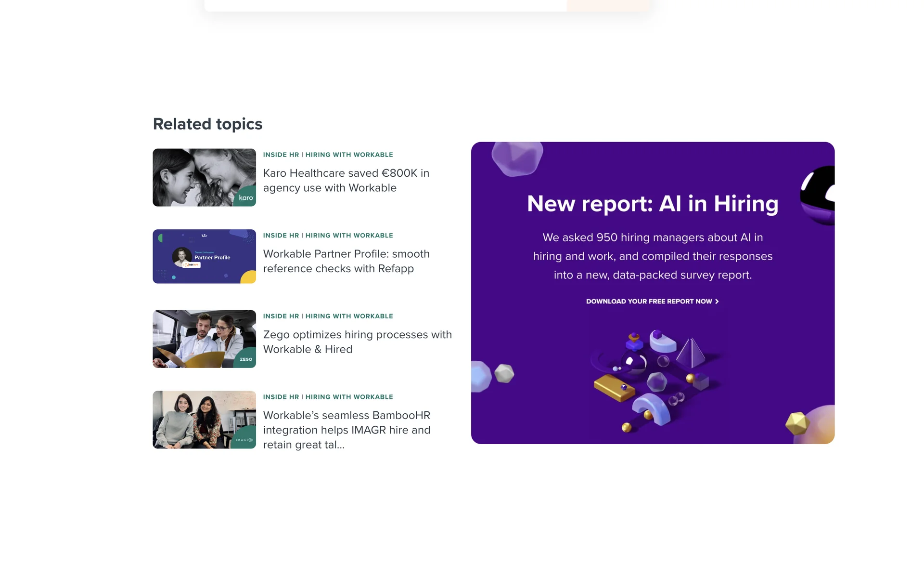Click HIRING WITH WORKABLE tag above Zego article

pyautogui.click(x=349, y=316)
